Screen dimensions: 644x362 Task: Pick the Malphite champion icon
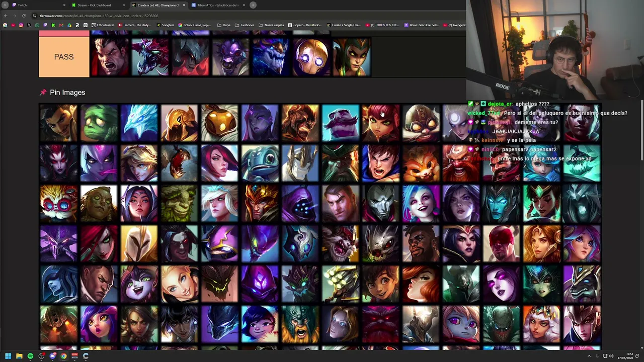click(220, 284)
